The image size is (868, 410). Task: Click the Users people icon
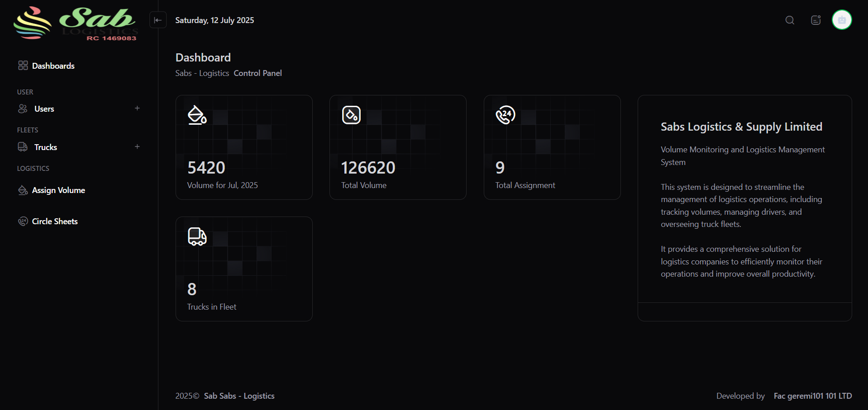[23, 108]
